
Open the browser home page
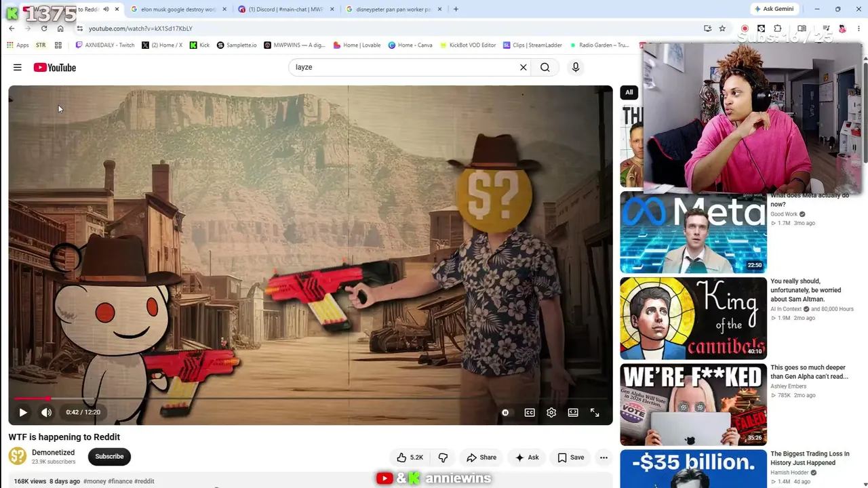point(60,28)
